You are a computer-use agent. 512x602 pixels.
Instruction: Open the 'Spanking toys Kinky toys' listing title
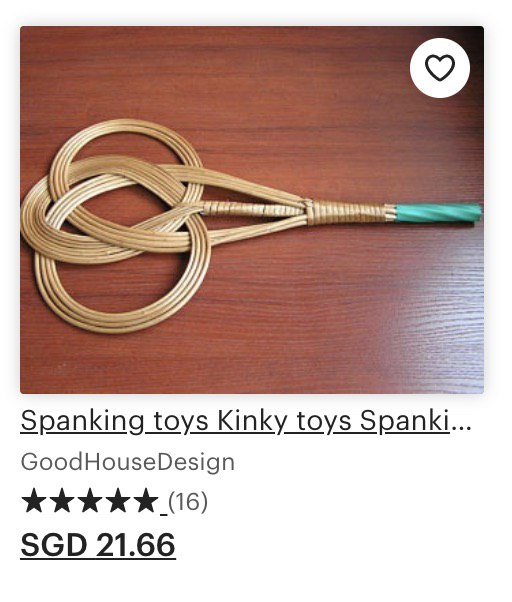coord(246,421)
